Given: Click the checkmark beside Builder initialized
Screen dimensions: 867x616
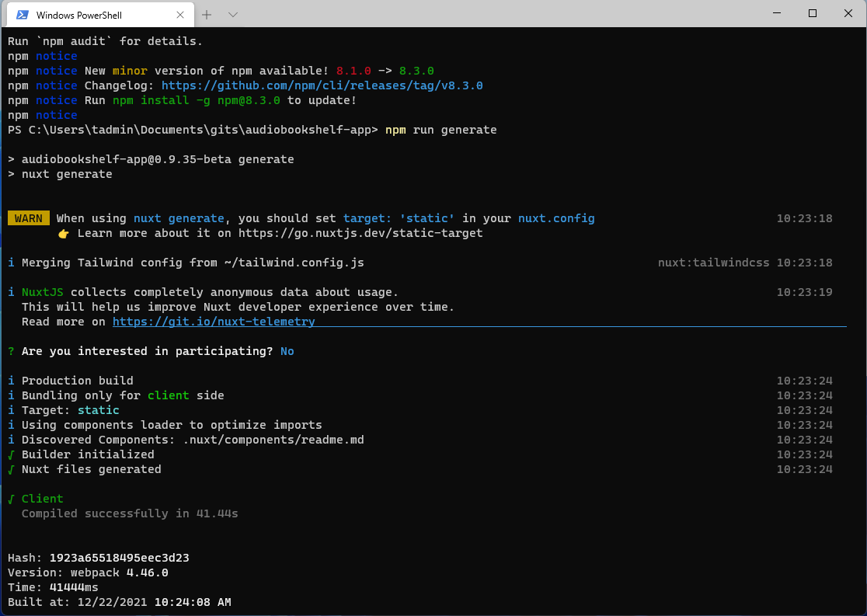Looking at the screenshot, I should pos(11,454).
